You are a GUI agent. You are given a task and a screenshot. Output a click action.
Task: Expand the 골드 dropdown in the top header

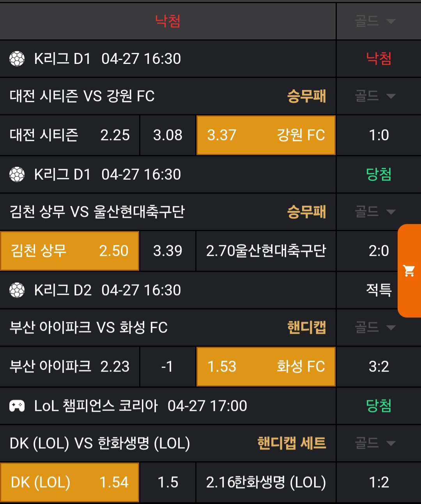pos(375,21)
